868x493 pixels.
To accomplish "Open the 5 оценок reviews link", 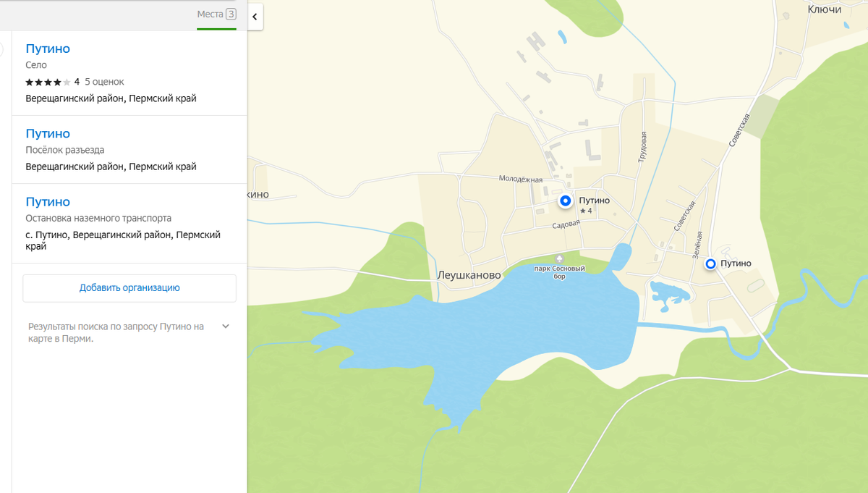I will pyautogui.click(x=104, y=82).
